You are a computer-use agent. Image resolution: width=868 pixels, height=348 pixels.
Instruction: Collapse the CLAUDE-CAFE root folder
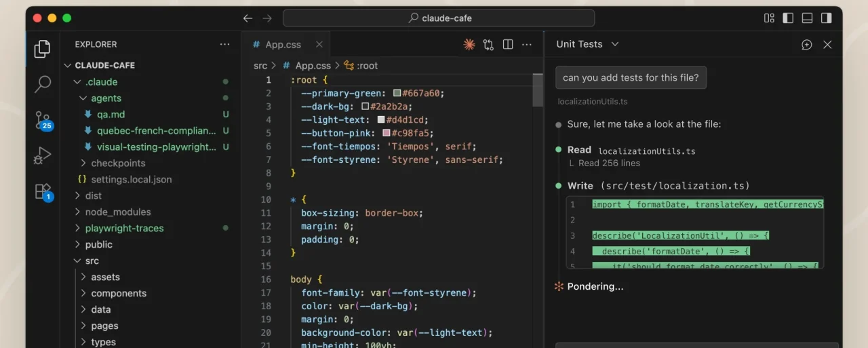click(68, 66)
